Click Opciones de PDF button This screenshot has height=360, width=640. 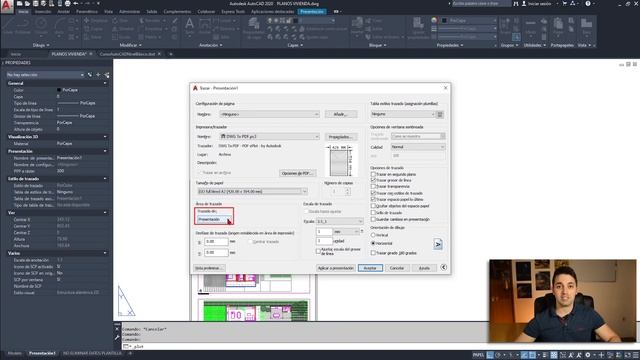tap(298, 173)
